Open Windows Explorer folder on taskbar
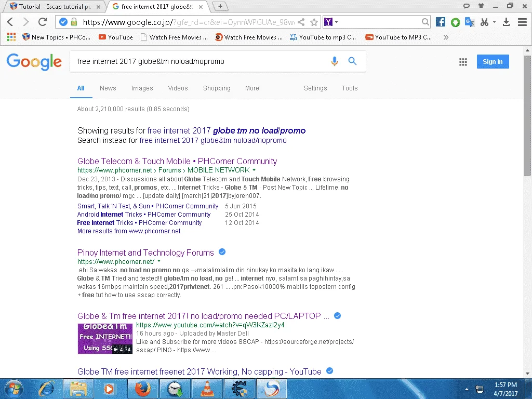 point(78,389)
